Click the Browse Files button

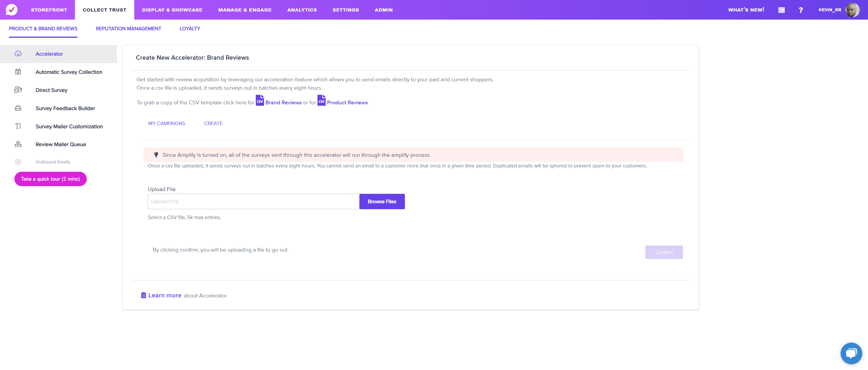click(382, 201)
